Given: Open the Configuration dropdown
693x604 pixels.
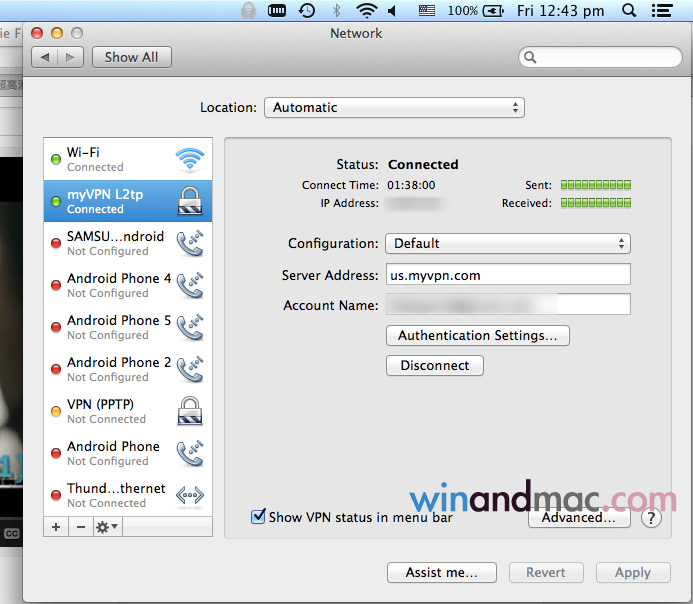Looking at the screenshot, I should tap(508, 243).
